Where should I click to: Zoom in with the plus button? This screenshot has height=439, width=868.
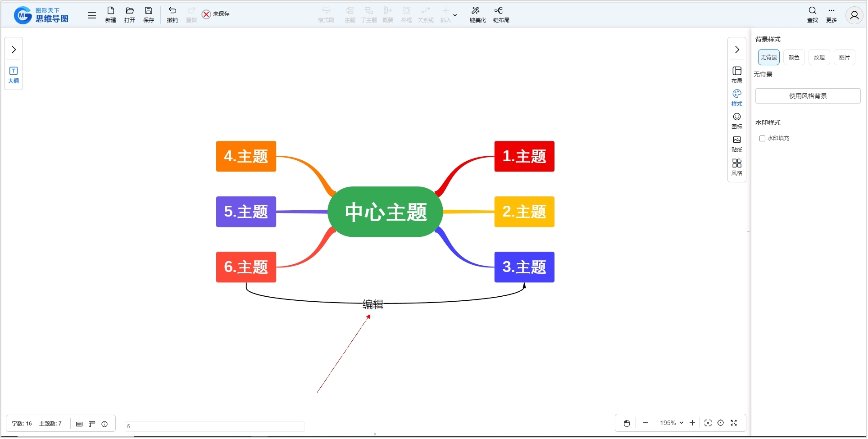pos(692,423)
